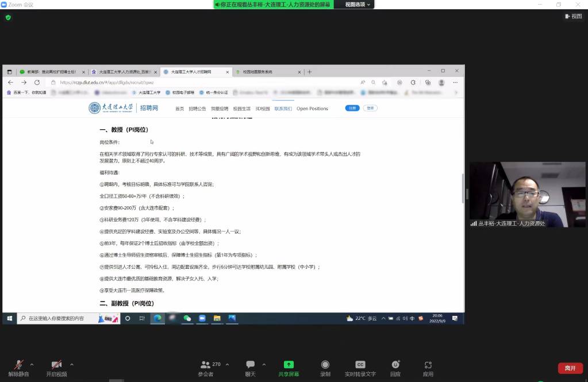Screen dimensions: 588x382
Task: Select the 招聘公告 menu item
Action: pyautogui.click(x=197, y=108)
